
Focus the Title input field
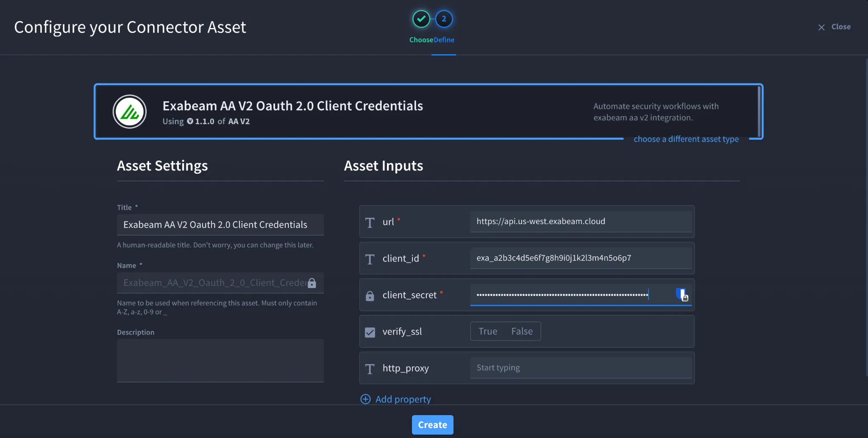220,225
